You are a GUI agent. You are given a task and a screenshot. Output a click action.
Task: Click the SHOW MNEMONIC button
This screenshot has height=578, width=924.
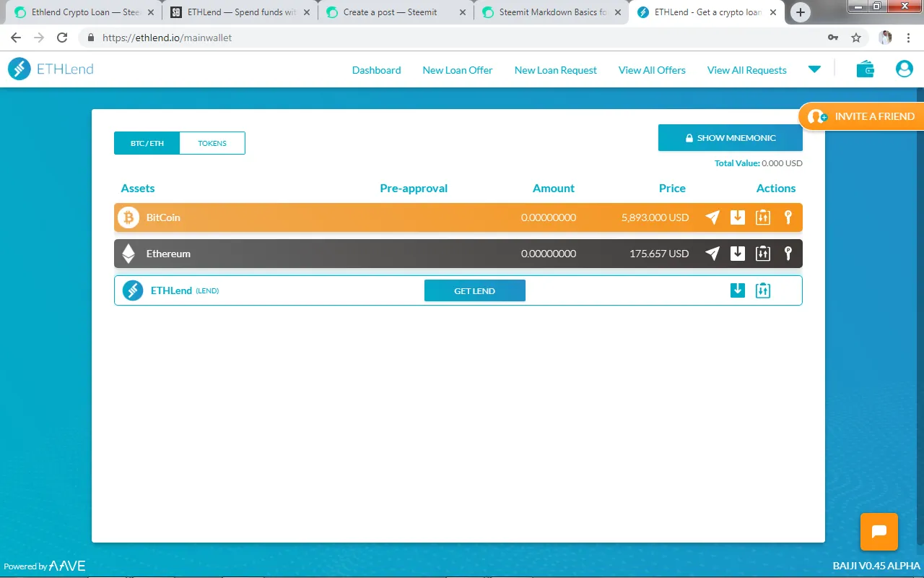click(731, 138)
